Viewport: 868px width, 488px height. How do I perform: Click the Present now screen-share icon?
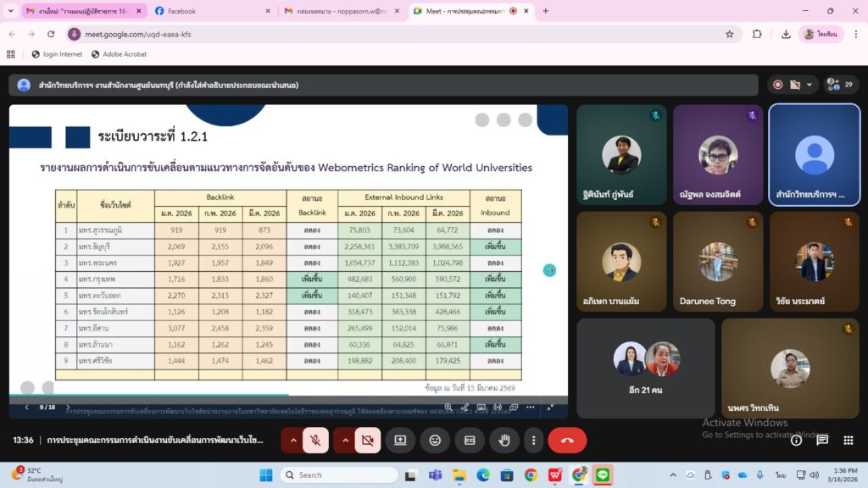[x=400, y=440]
